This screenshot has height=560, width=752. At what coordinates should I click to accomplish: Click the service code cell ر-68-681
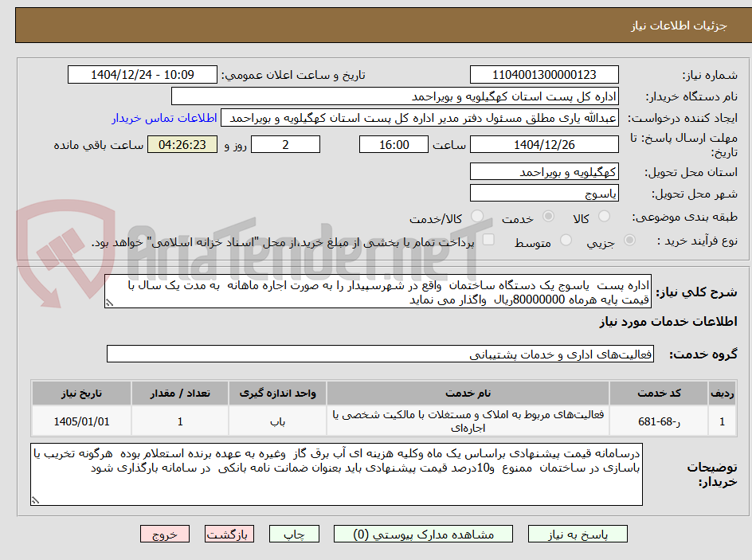[659, 421]
